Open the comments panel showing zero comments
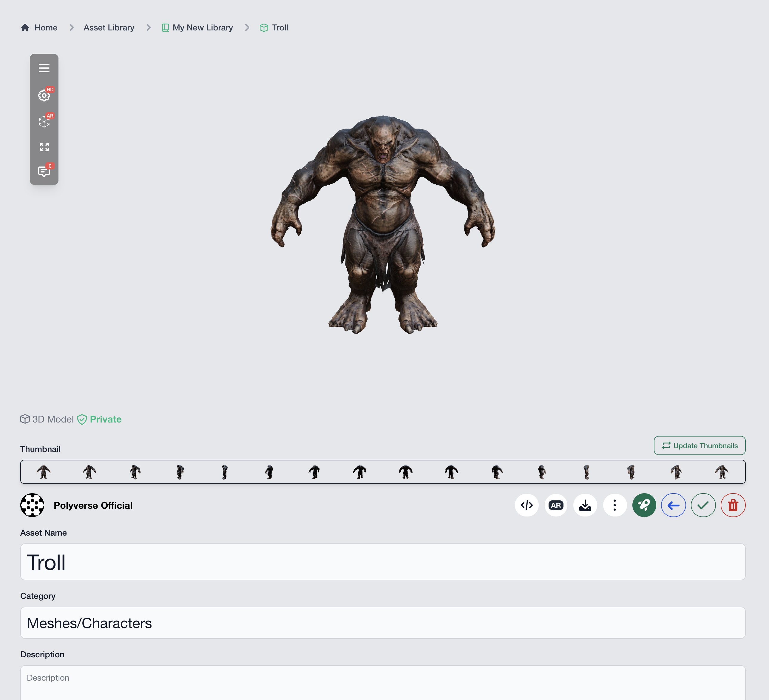This screenshot has height=700, width=769. 44,172
